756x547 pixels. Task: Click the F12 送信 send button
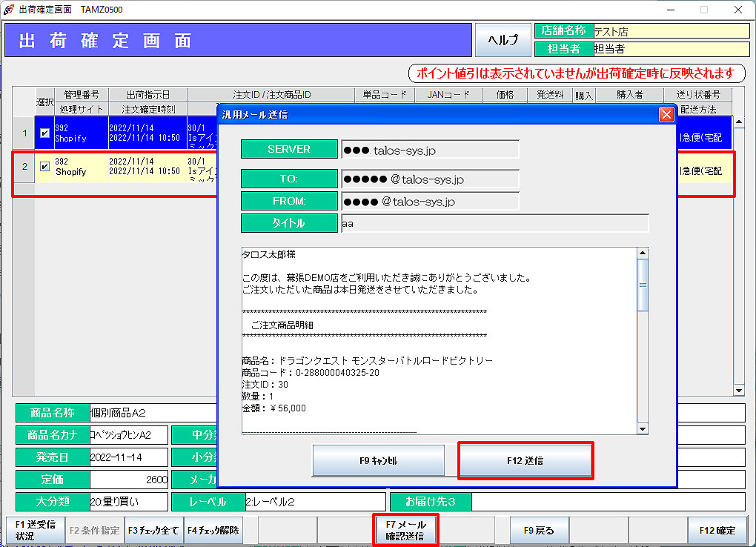(525, 460)
